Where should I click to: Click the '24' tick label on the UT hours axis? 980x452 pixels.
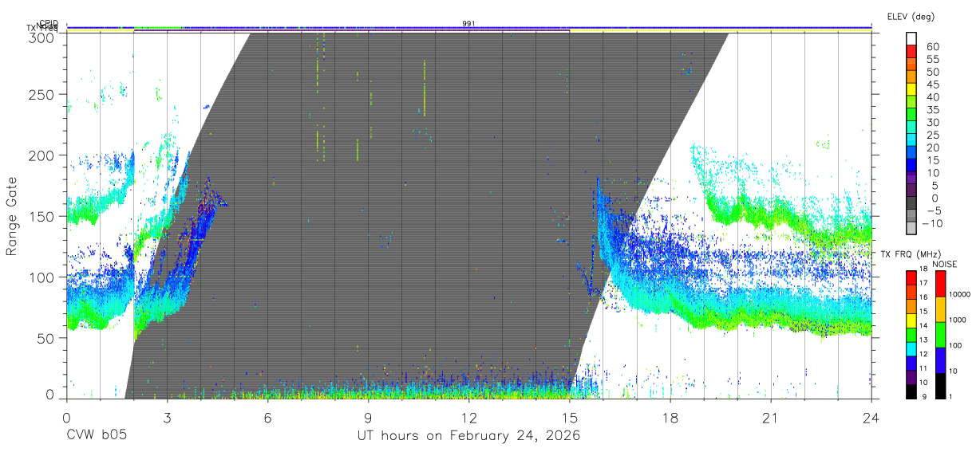(x=871, y=418)
